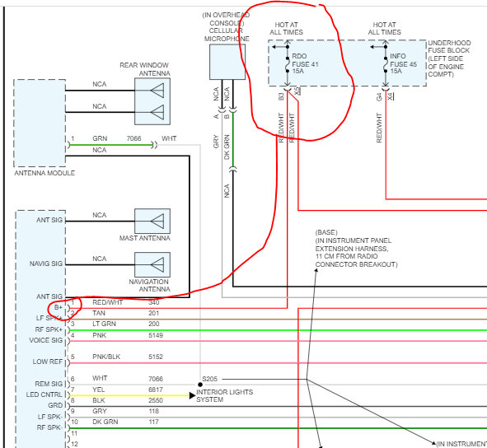The height and width of the screenshot is (448, 487).
Task: Click the GRN wire label on antenna module
Action: pos(100,138)
